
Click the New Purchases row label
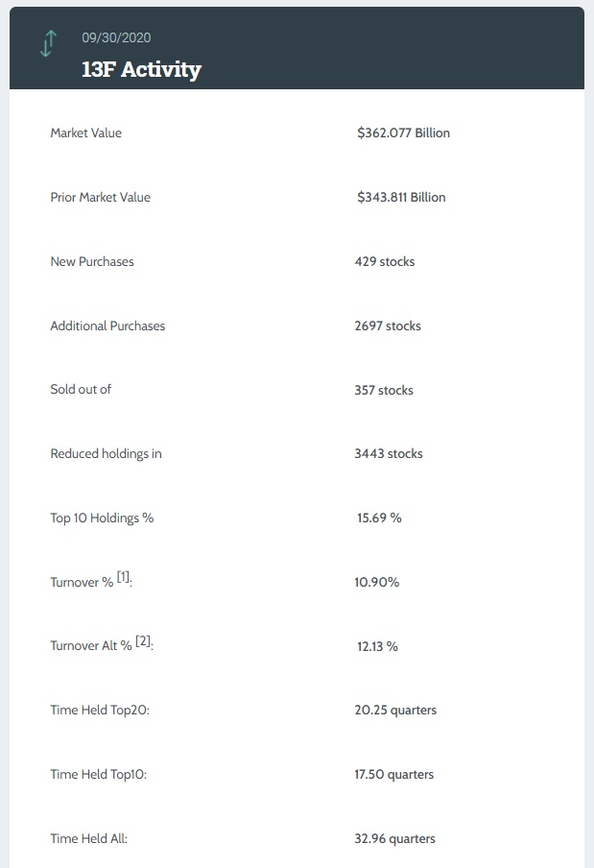[x=92, y=261]
